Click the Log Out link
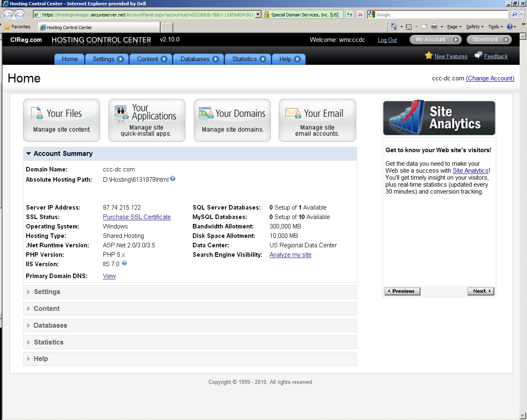 click(387, 40)
